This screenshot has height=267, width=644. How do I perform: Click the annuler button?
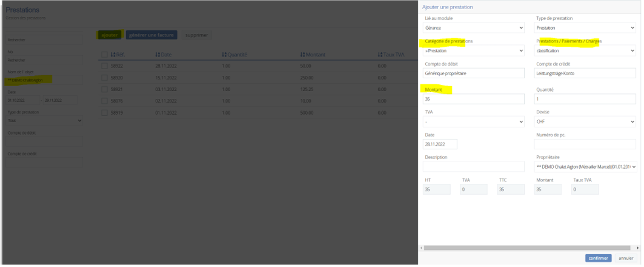point(626,258)
